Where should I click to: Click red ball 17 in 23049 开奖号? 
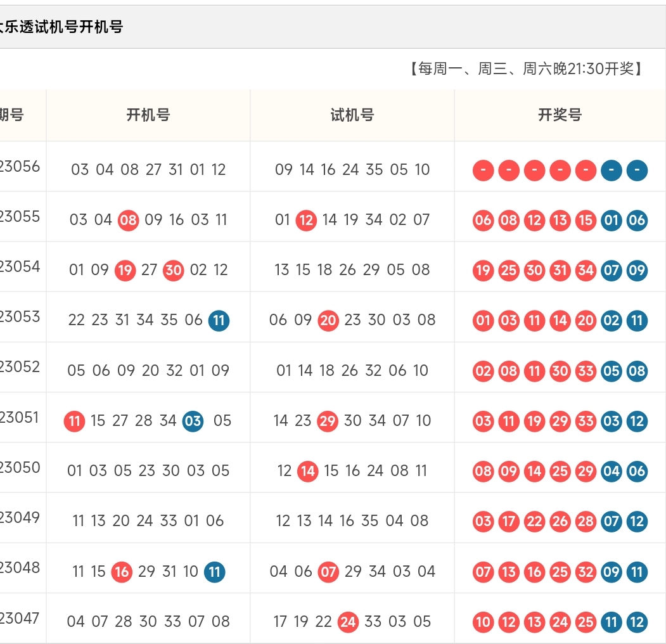[509, 521]
